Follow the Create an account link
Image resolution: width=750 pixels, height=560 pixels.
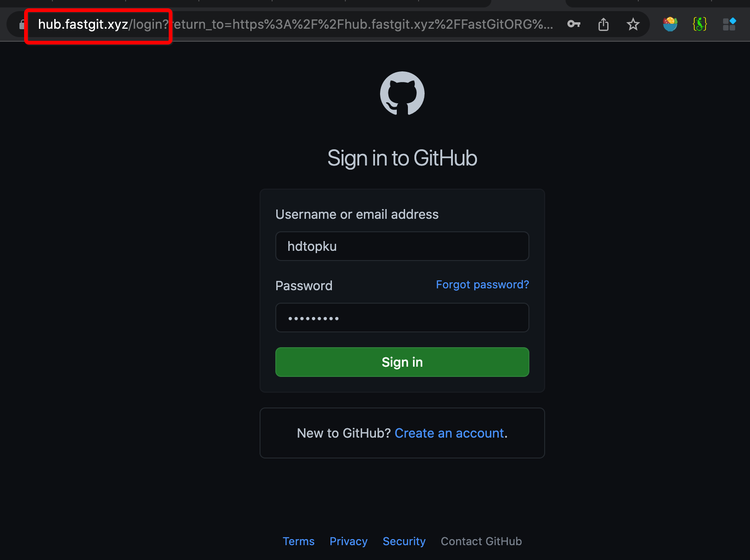coord(449,433)
